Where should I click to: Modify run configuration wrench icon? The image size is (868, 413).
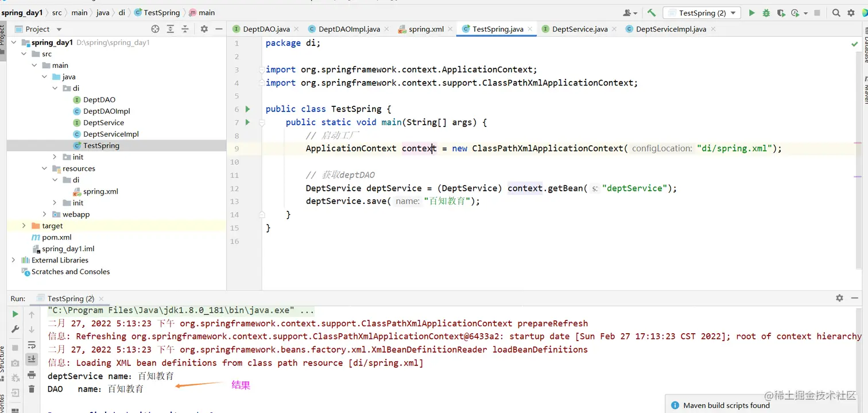[x=15, y=330]
